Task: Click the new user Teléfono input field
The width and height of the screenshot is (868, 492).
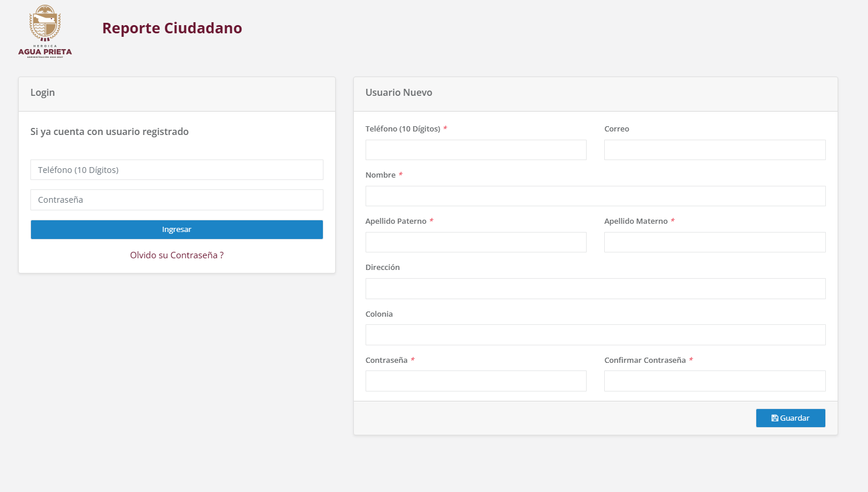Action: pos(476,150)
